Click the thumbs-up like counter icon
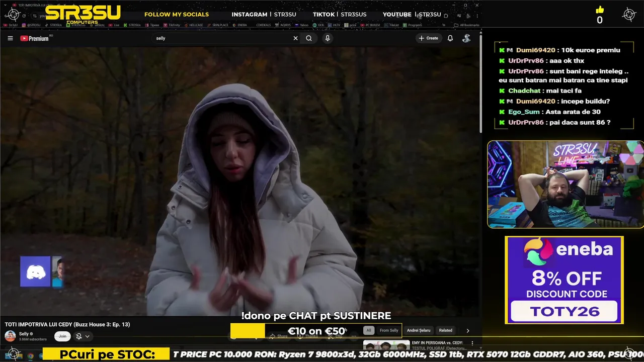Image resolution: width=644 pixels, height=362 pixels. (x=600, y=10)
